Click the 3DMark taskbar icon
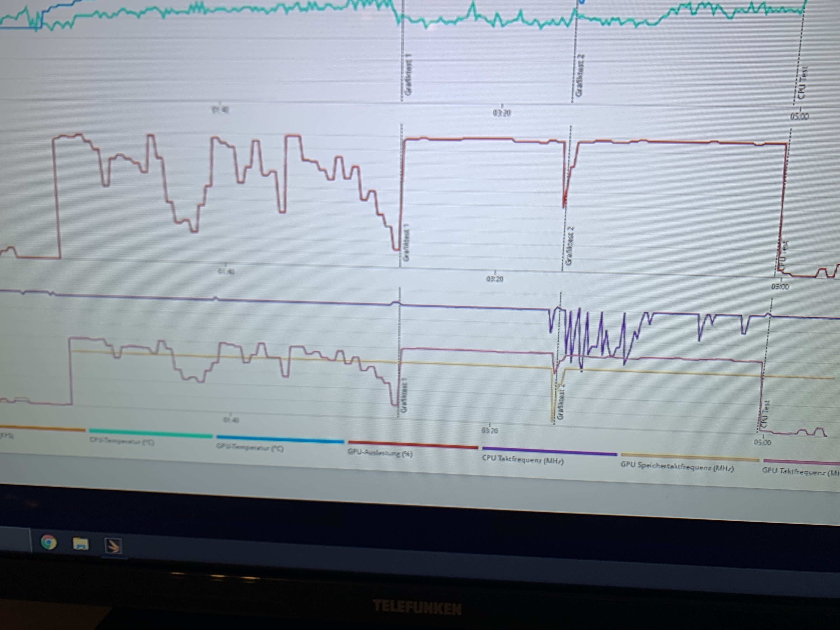 click(x=113, y=546)
